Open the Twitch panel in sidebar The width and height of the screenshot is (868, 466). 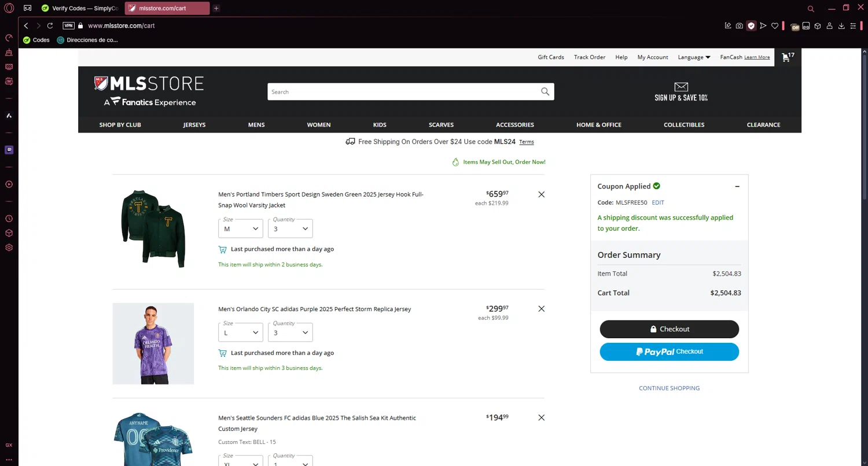point(9,150)
